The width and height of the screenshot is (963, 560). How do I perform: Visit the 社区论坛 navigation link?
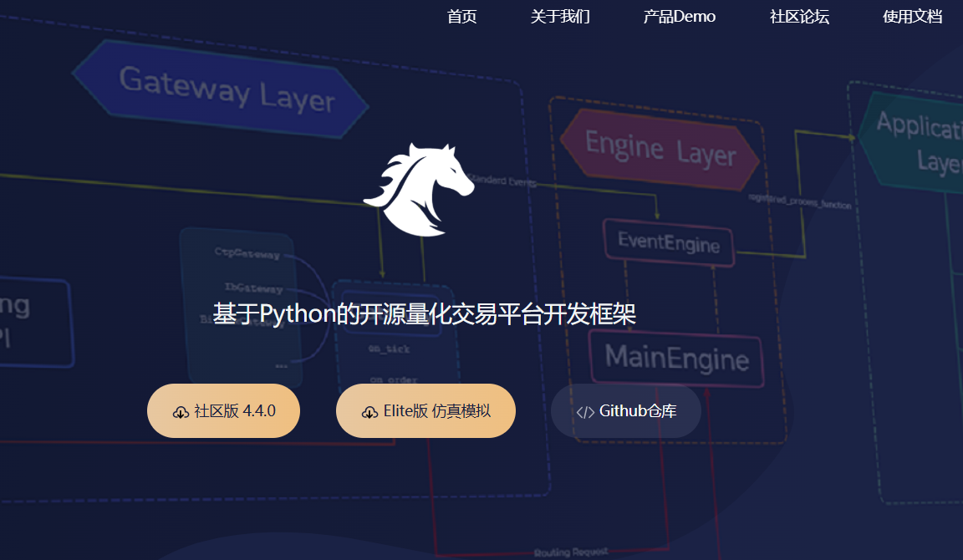(800, 17)
